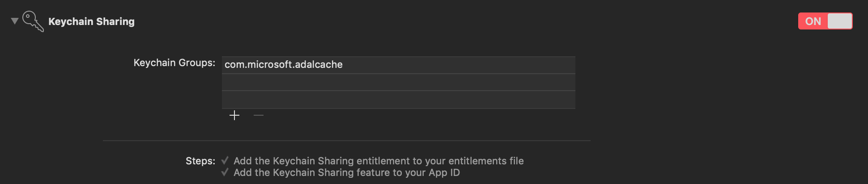Click the words 'entitlements file' in first step
Image resolution: width=868 pixels, height=184 pixels.
486,161
